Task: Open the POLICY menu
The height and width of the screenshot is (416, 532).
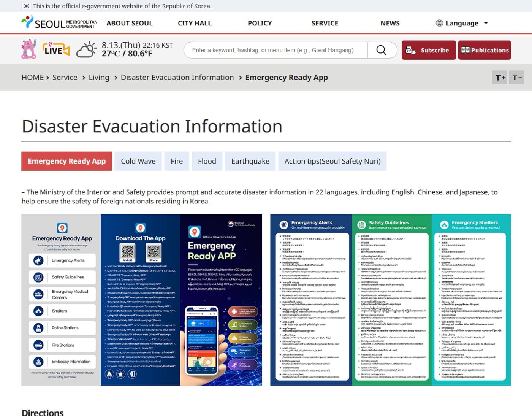Action: [x=260, y=23]
